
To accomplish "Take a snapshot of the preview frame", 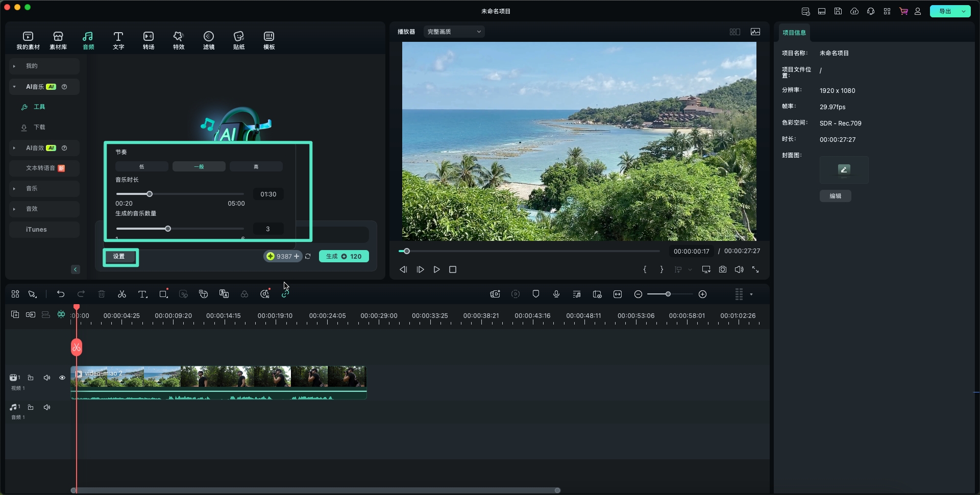I will pos(723,269).
